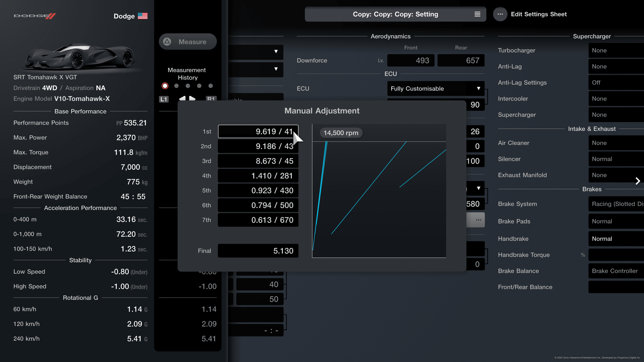Image resolution: width=644 pixels, height=362 pixels.
Task: Open the ECU Fully Customisable dropdown
Action: [x=436, y=88]
